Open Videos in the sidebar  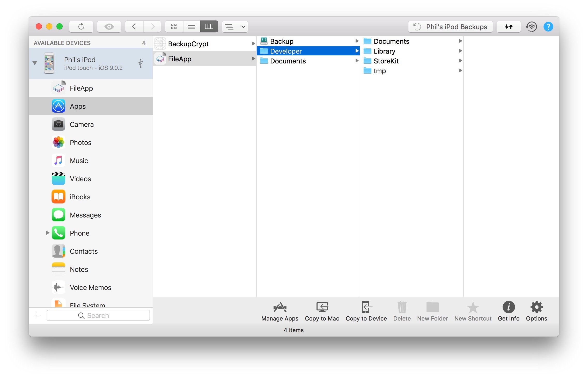(91, 179)
